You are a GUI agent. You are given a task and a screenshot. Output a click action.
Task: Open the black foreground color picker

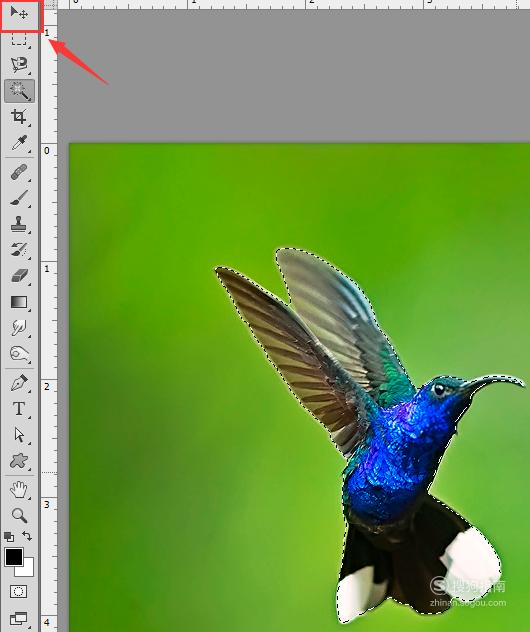[x=13, y=557]
